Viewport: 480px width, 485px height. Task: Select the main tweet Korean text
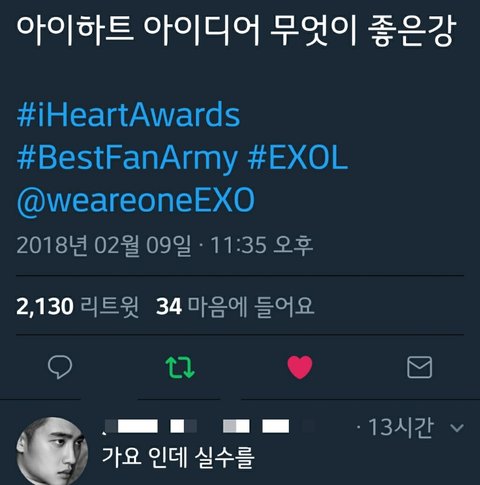click(236, 30)
